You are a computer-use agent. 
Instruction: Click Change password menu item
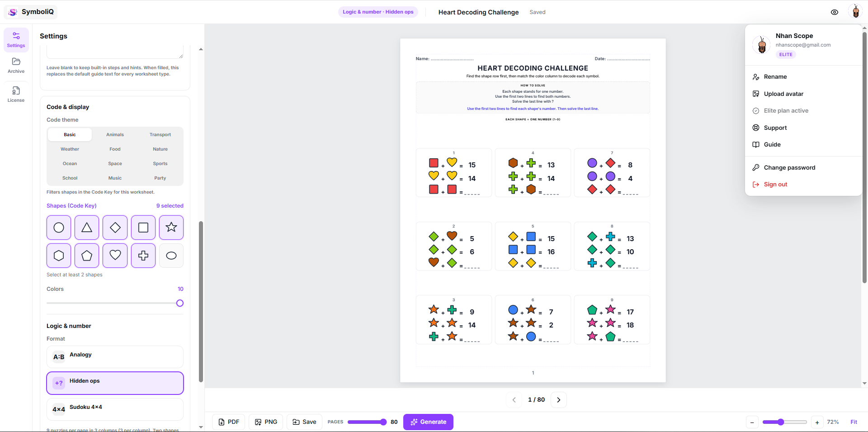pos(803,167)
